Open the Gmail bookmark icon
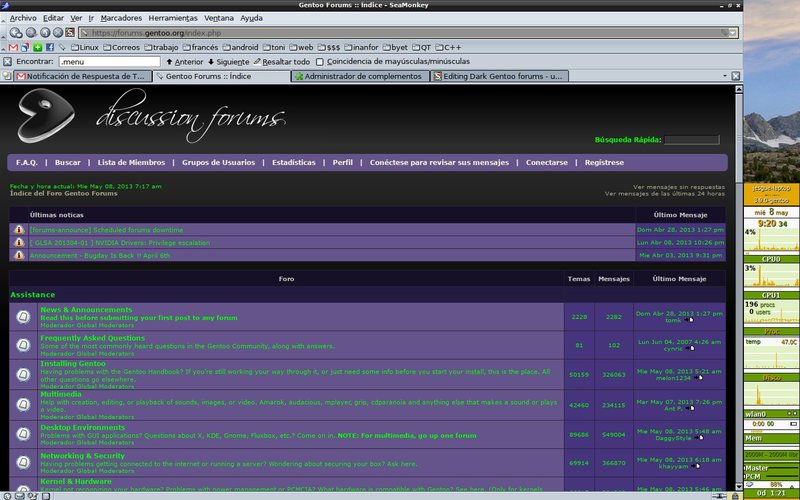The height and width of the screenshot is (500, 800). [x=13, y=47]
